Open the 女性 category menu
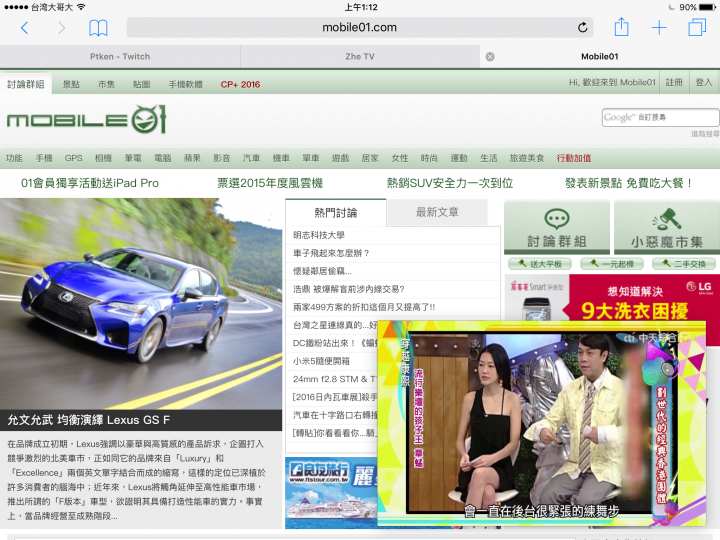The width and height of the screenshot is (720, 540). point(400,158)
